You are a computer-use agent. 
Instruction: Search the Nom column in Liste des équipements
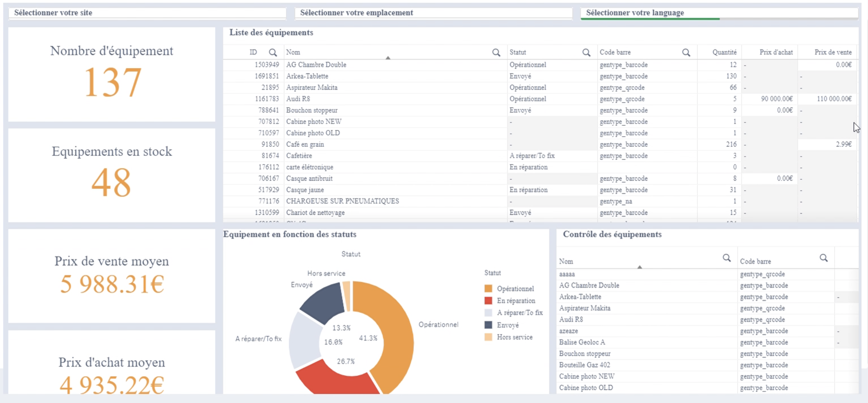pyautogui.click(x=496, y=52)
